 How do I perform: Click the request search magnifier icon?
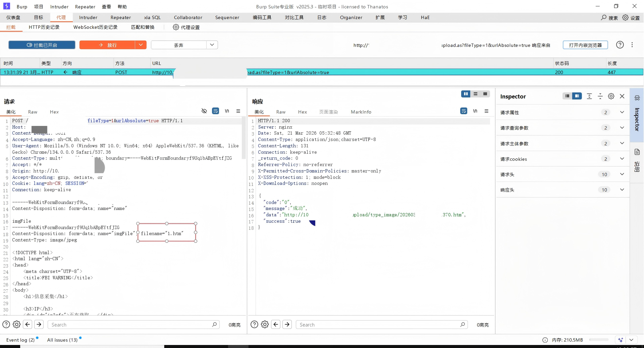point(215,324)
